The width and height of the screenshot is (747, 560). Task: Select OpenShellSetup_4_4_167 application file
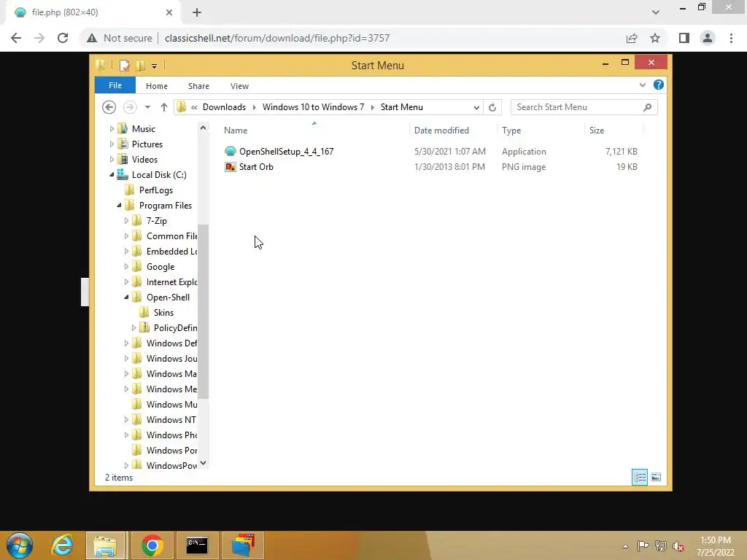tap(286, 152)
